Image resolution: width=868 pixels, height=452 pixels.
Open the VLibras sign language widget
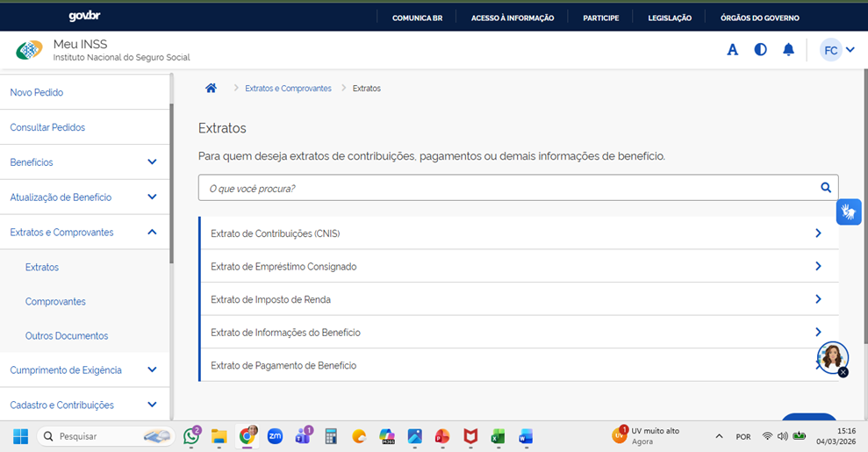(848, 212)
